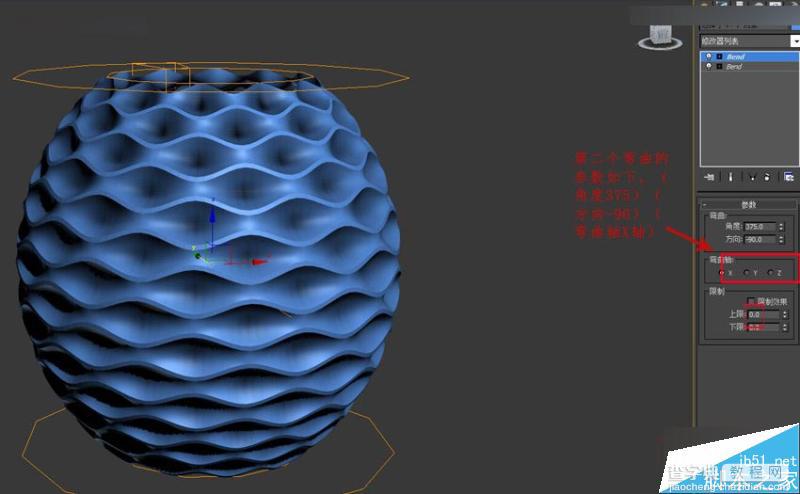Collapse the 参数 (Parameters) rollout header
This screenshot has width=800, height=494.
[x=748, y=204]
